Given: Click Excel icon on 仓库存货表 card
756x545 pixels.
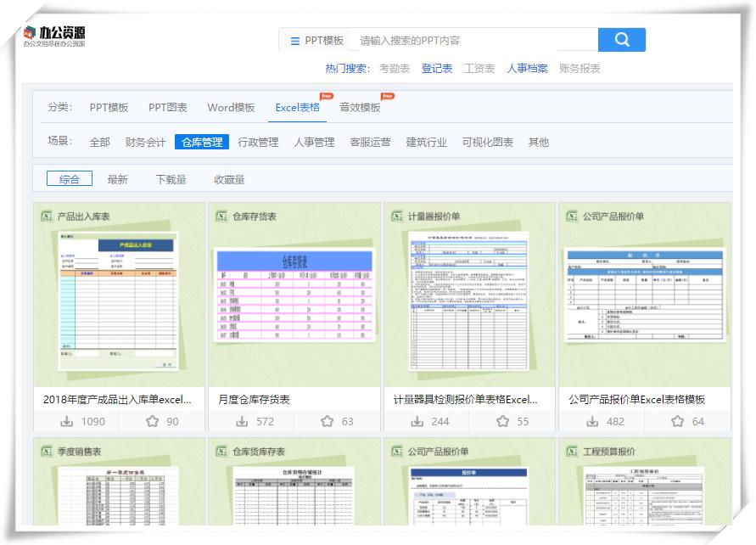Looking at the screenshot, I should 221,216.
